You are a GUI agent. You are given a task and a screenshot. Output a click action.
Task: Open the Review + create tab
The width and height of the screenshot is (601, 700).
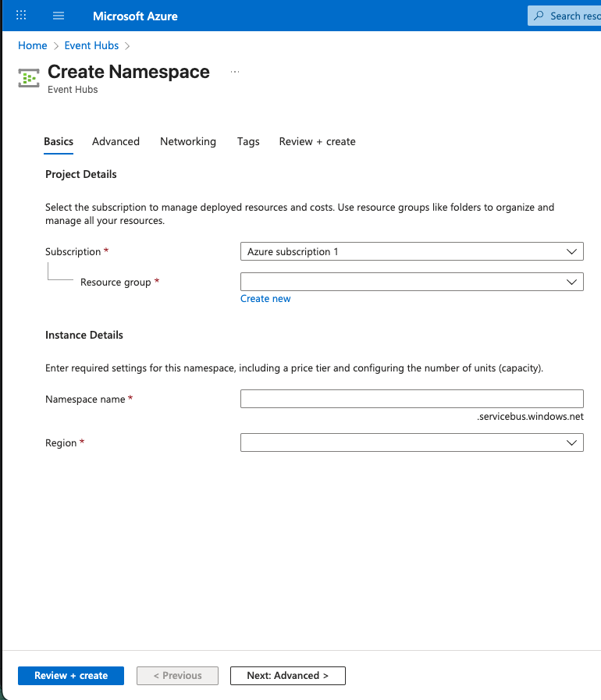click(x=318, y=141)
